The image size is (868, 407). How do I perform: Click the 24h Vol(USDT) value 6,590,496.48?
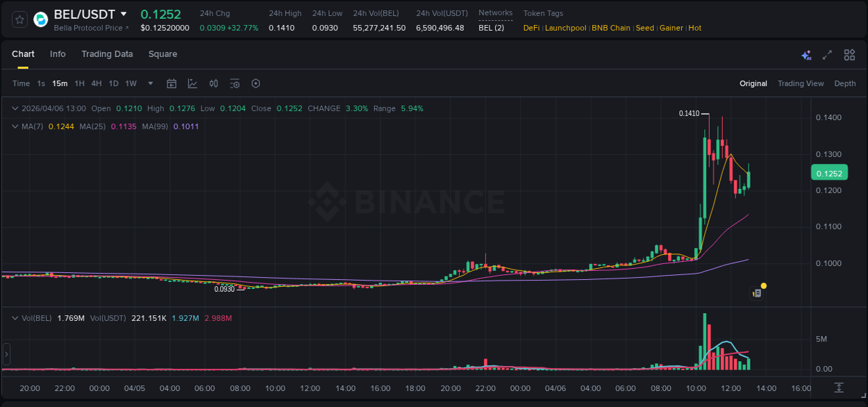pos(440,28)
